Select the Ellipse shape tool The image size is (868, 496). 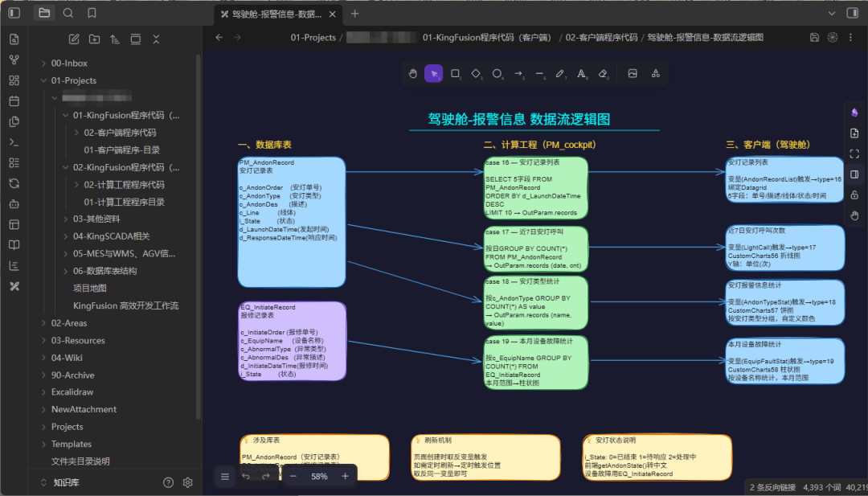497,74
